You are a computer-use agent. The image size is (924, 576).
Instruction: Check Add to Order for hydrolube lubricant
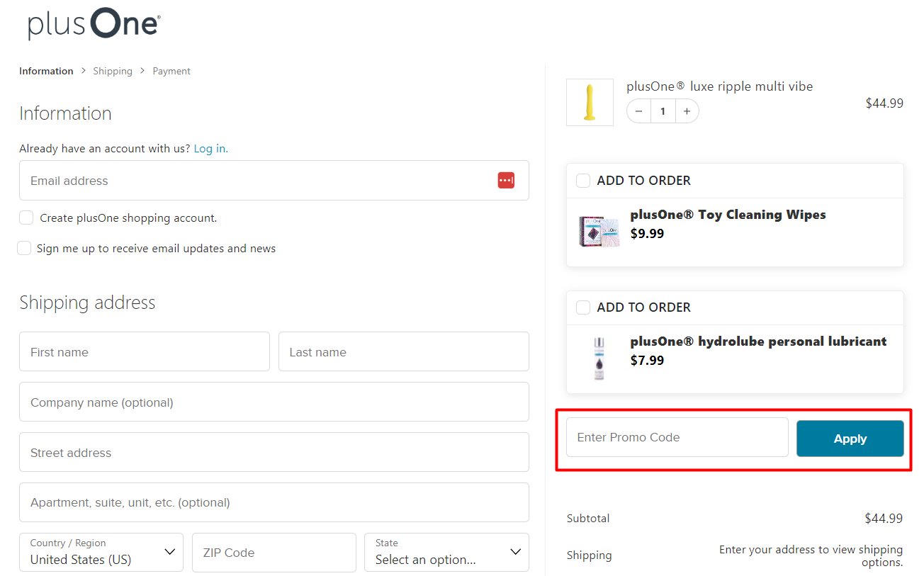coord(583,307)
